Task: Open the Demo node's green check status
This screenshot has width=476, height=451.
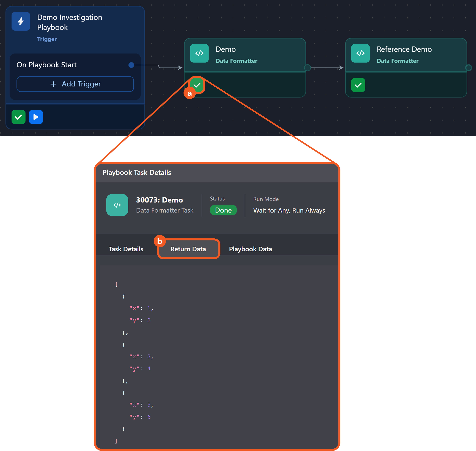Action: click(x=197, y=85)
